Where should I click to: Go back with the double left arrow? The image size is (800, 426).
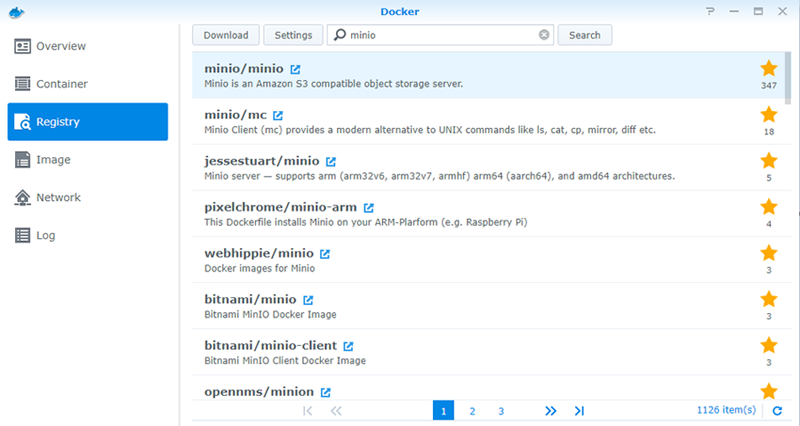tap(336, 411)
